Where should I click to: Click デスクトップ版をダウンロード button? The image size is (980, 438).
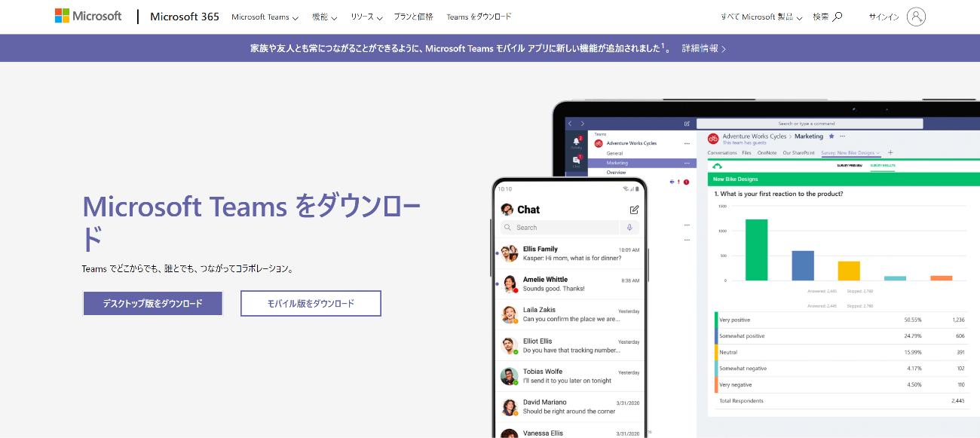153,304
